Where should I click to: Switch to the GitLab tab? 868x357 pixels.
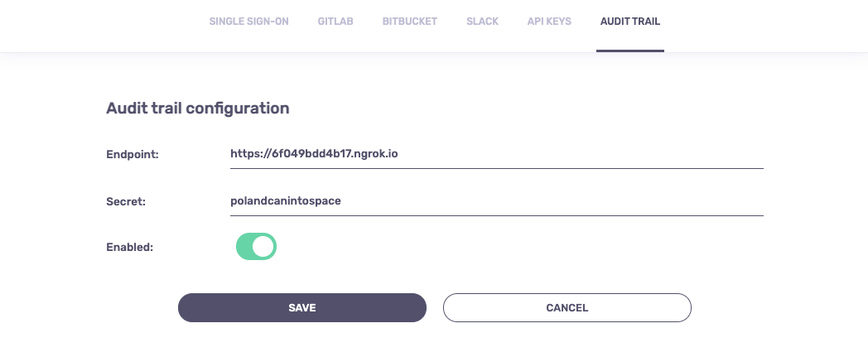tap(335, 22)
